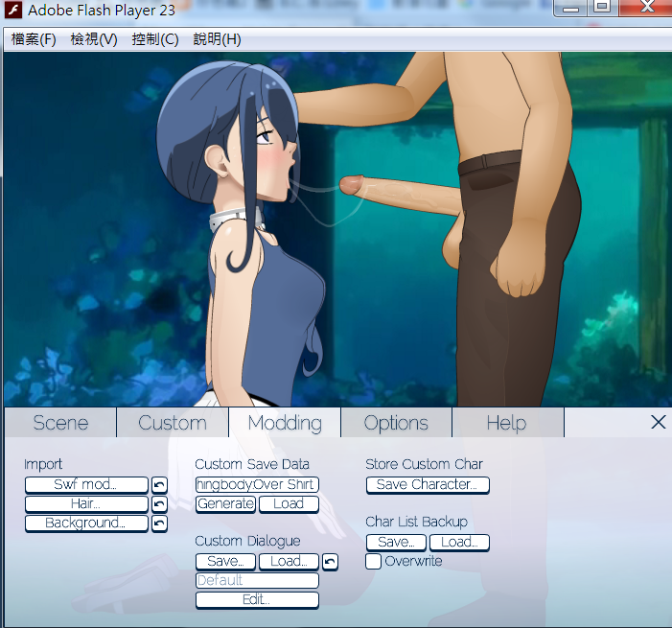
Task: Click the Custom Save Data text field
Action: pos(257,485)
